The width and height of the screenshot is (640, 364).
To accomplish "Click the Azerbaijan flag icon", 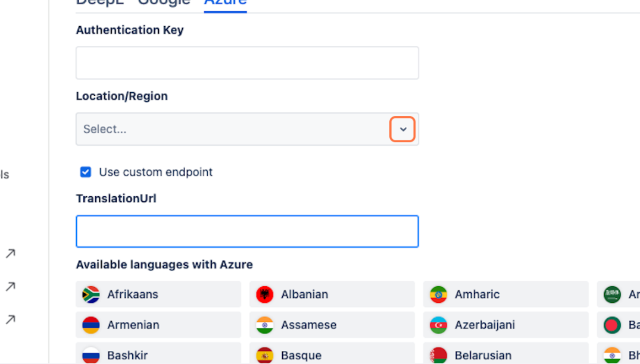I will pyautogui.click(x=439, y=325).
